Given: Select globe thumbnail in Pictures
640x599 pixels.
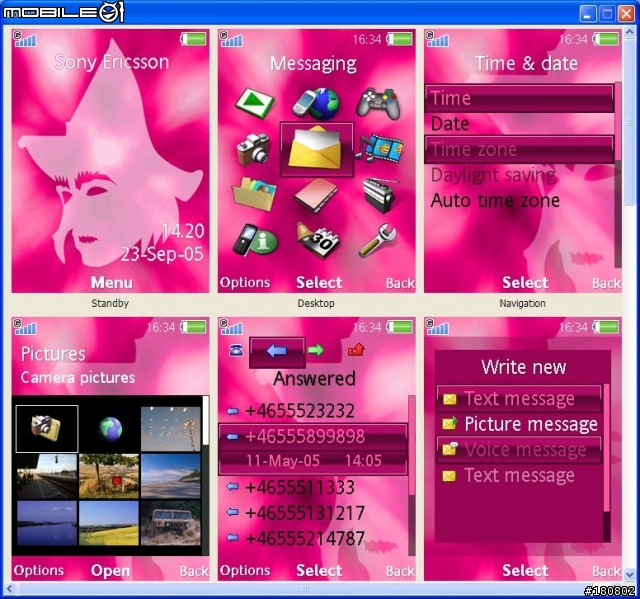Looking at the screenshot, I should [109, 429].
